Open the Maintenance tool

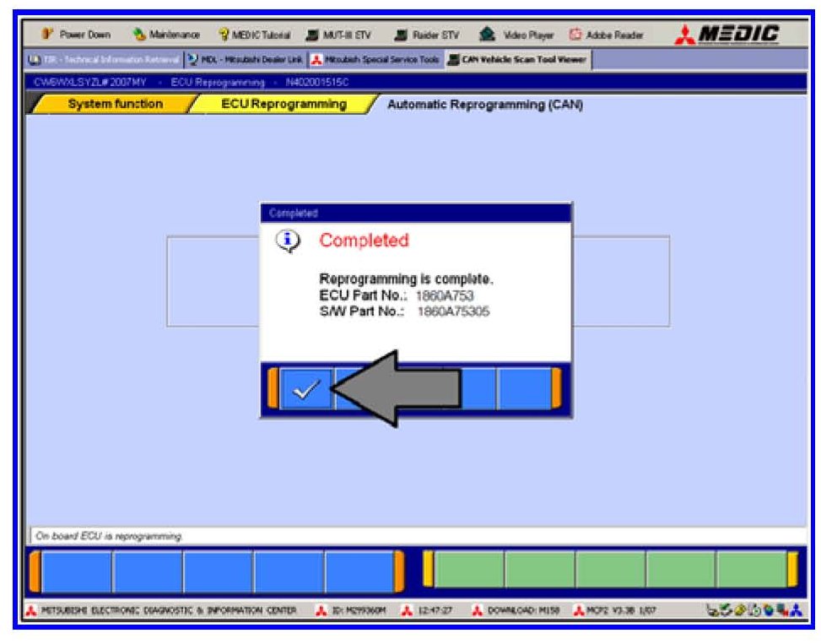click(x=165, y=35)
